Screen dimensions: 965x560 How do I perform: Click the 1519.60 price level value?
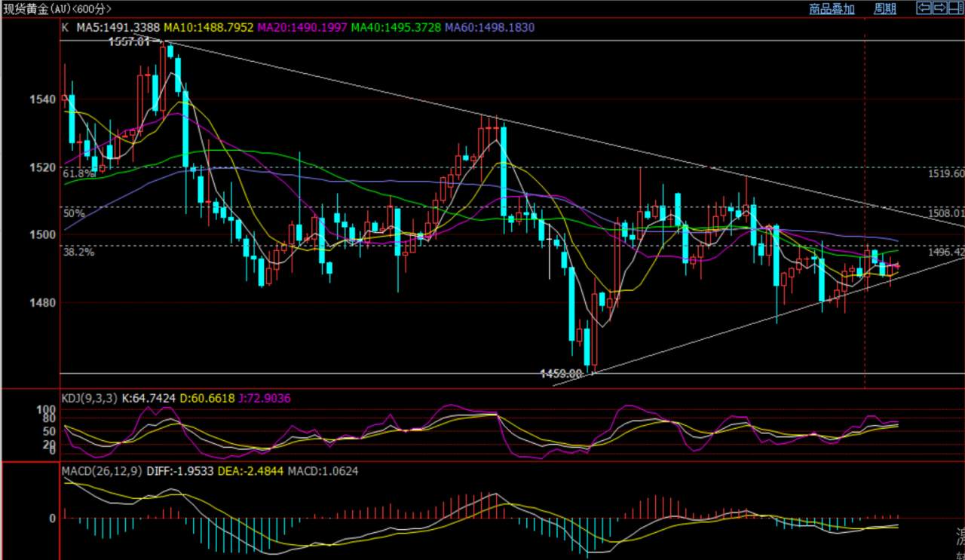pos(946,173)
